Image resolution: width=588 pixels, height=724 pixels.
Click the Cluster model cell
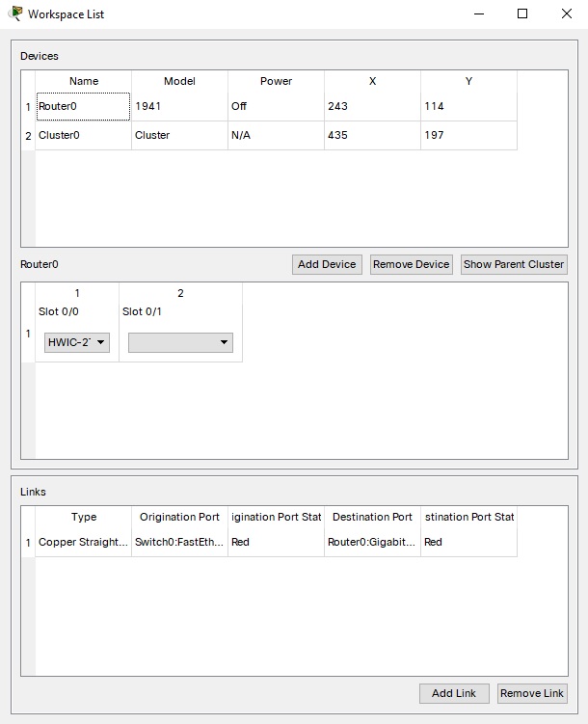coord(179,135)
